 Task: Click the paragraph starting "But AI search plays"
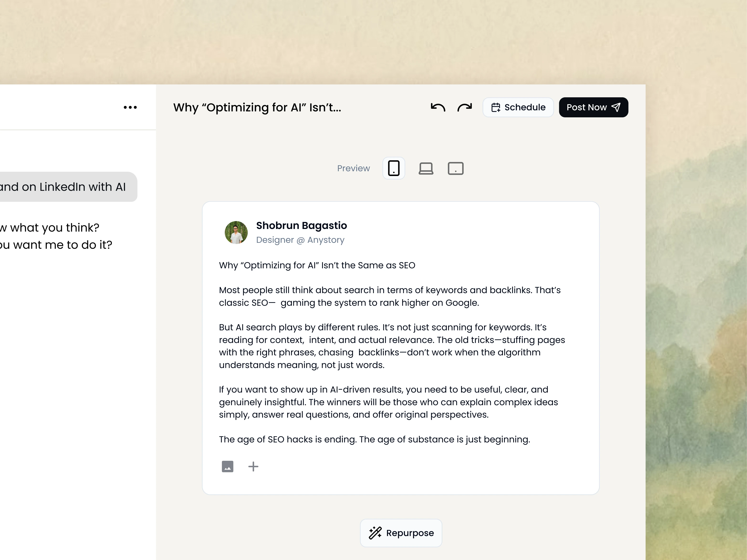392,346
